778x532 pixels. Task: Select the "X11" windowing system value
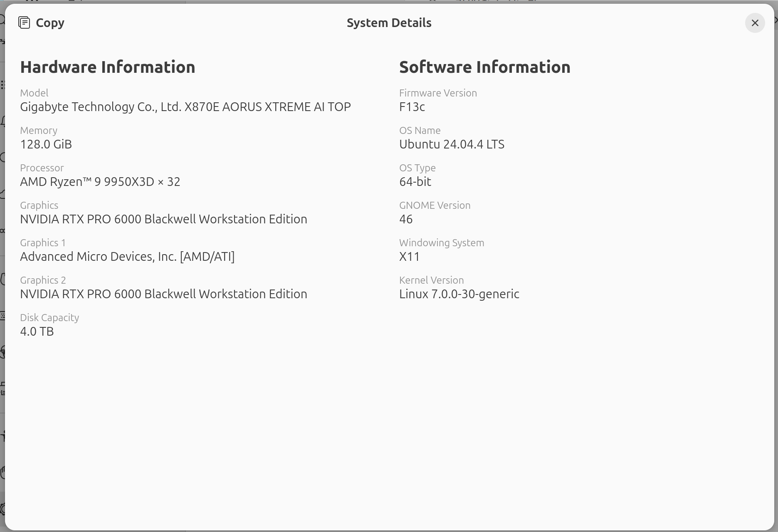coord(410,257)
